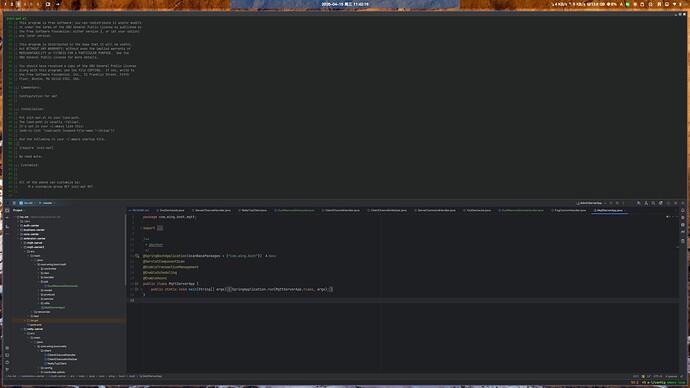Image resolution: width=690 pixels, height=388 pixels.
Task: Collapse mqtt-server2 module node
Action: tap(22, 247)
